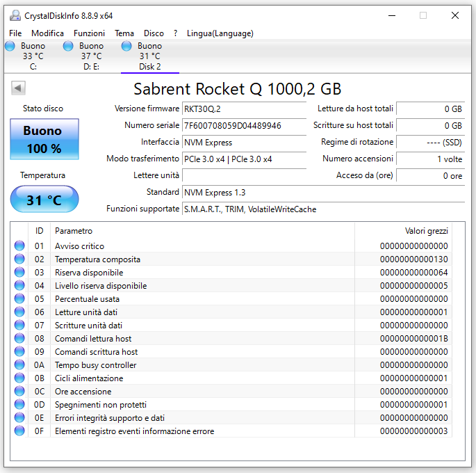Click status orb of Comandi lettura host row

click(19, 339)
